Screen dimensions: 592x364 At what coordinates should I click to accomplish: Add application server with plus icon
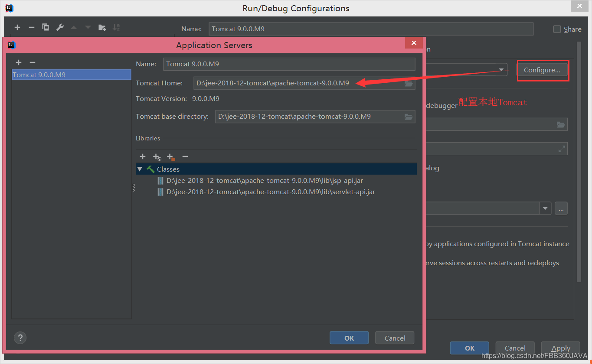[18, 62]
